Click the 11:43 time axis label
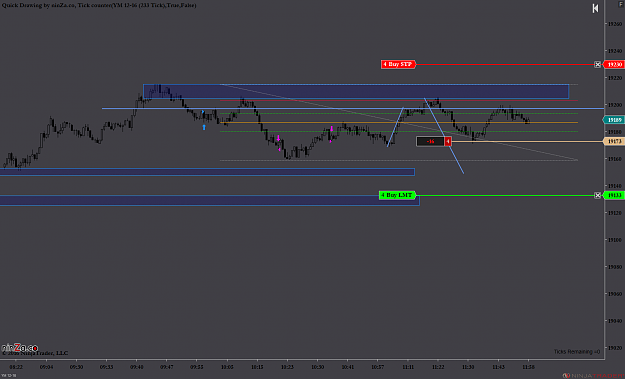The height and width of the screenshot is (379, 625). point(498,367)
